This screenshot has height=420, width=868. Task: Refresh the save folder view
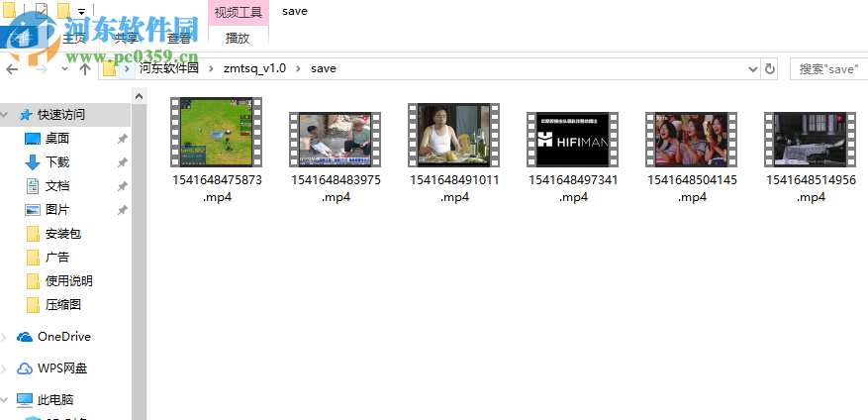(769, 68)
